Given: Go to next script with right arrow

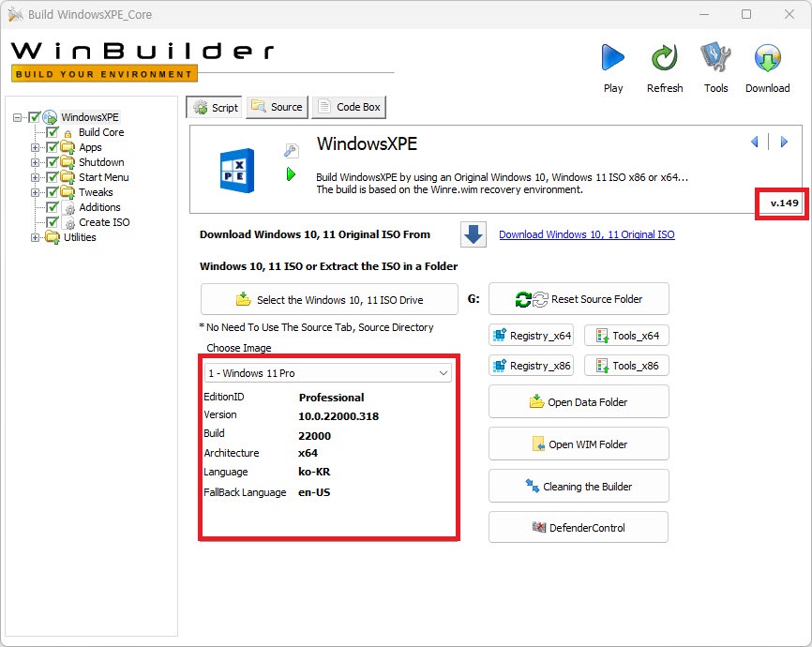Looking at the screenshot, I should click(x=784, y=142).
